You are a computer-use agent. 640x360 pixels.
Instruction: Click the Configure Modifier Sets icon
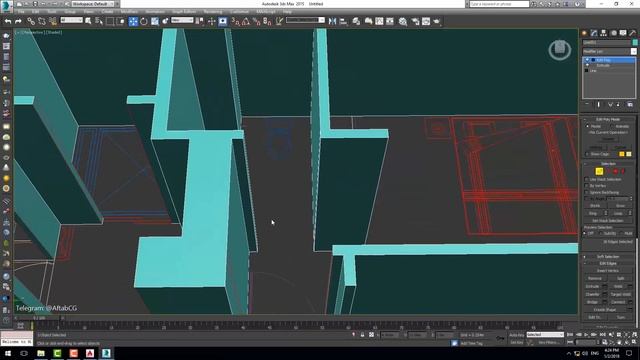click(630, 104)
